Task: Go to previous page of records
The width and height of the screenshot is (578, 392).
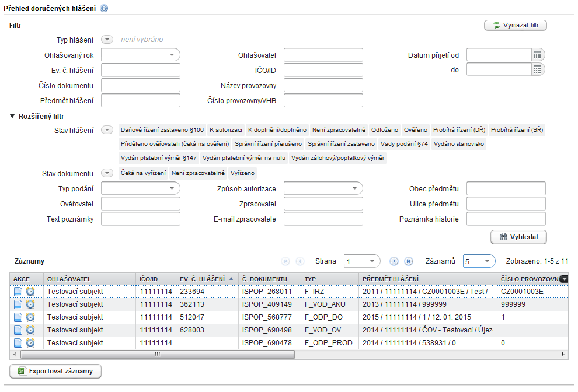Action: tap(300, 261)
